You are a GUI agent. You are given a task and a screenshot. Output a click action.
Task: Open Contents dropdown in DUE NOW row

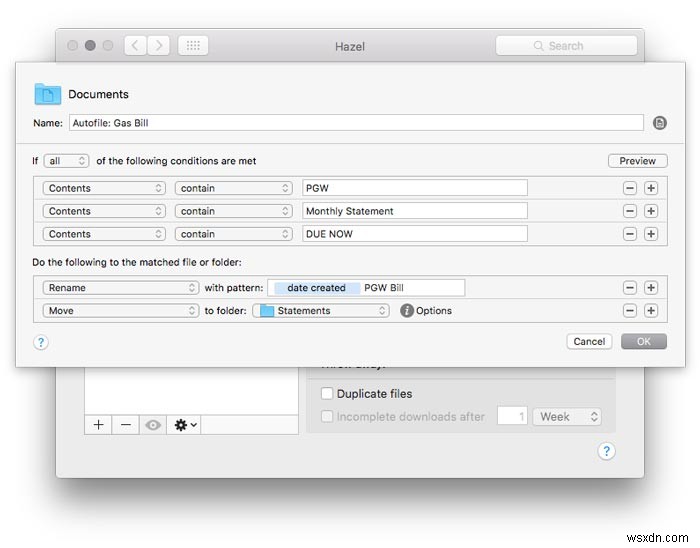pos(104,234)
